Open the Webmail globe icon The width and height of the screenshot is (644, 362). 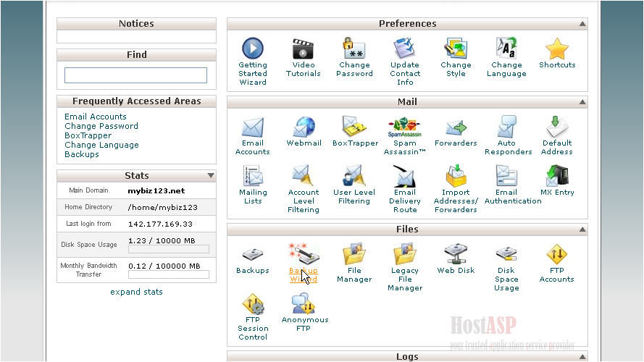pos(304,127)
